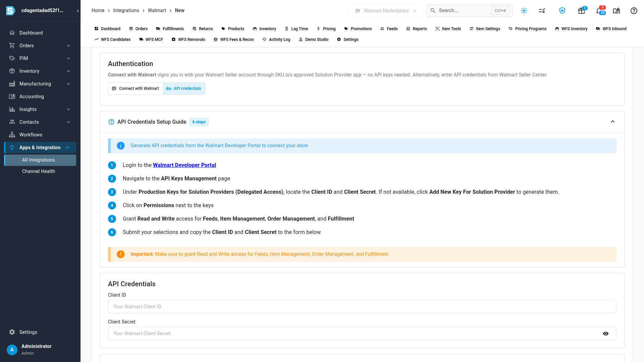Expand the PIM sidebar section
644x362 pixels.
(x=68, y=58)
